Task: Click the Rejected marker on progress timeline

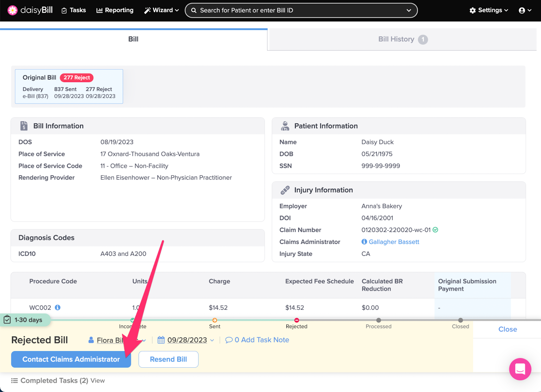Action: pos(297,320)
